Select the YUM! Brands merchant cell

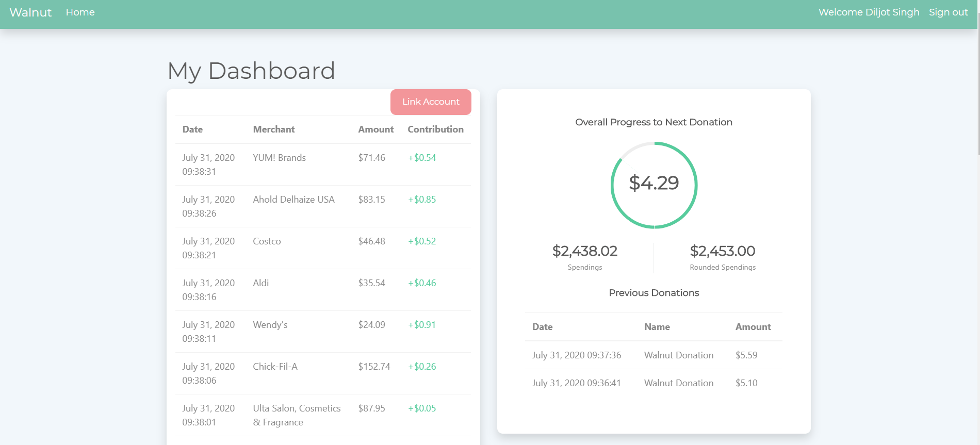279,158
